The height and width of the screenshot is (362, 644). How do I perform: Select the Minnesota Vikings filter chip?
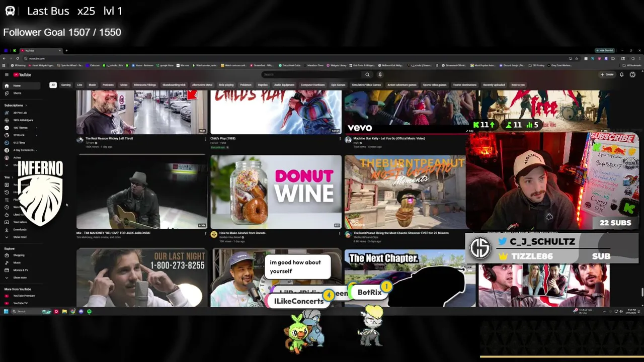coord(145,85)
